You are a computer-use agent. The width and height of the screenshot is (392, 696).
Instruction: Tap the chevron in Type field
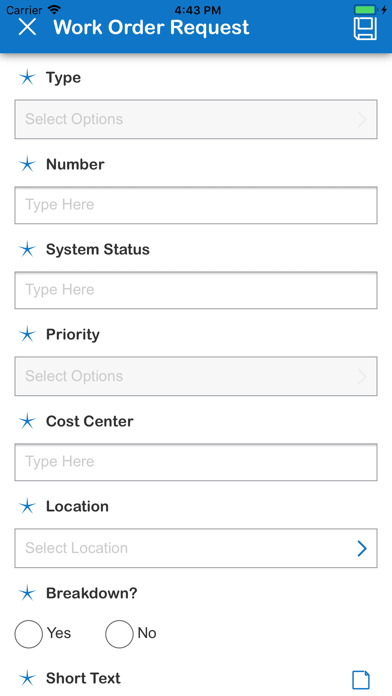coord(362,119)
